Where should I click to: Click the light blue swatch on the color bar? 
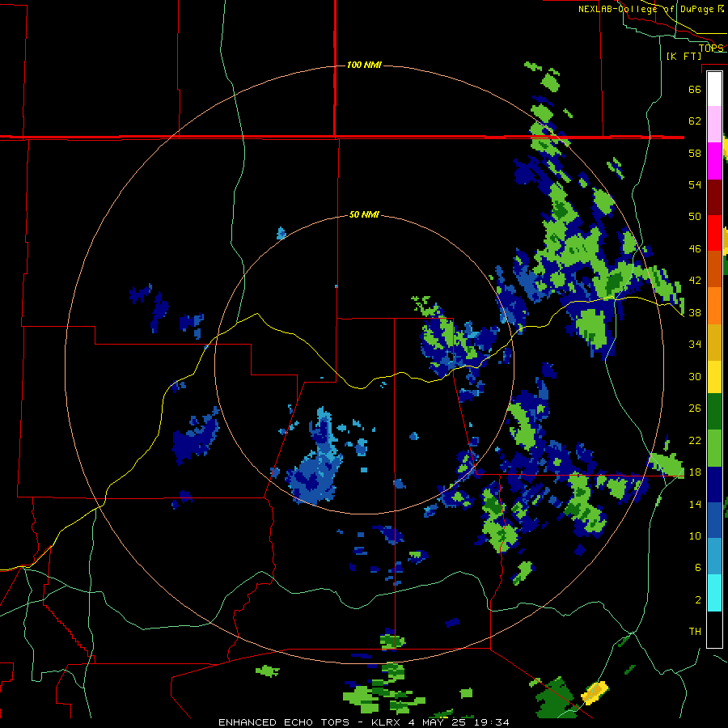tap(714, 557)
